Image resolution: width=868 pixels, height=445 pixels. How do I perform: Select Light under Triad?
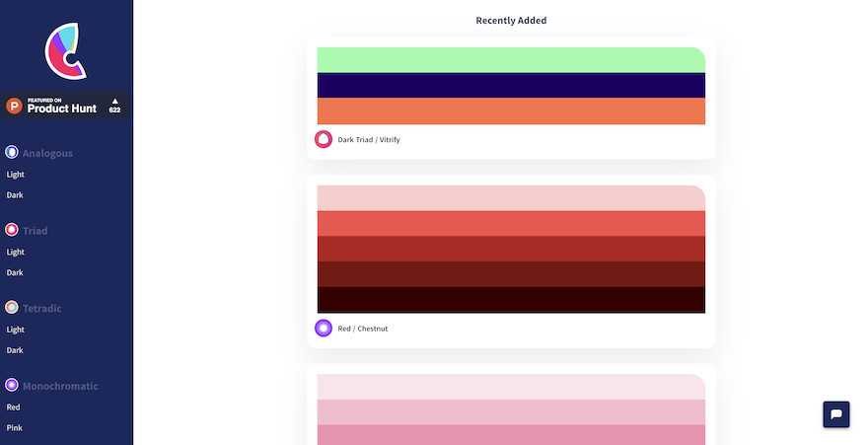pyautogui.click(x=16, y=252)
